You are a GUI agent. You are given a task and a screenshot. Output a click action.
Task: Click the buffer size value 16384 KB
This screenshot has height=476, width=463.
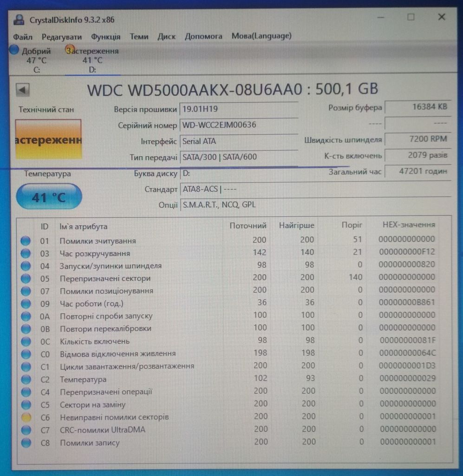pos(418,107)
